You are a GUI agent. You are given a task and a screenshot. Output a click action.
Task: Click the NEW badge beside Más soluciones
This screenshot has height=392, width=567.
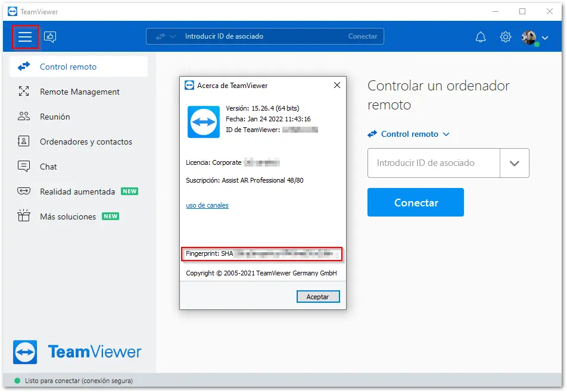pyautogui.click(x=110, y=216)
